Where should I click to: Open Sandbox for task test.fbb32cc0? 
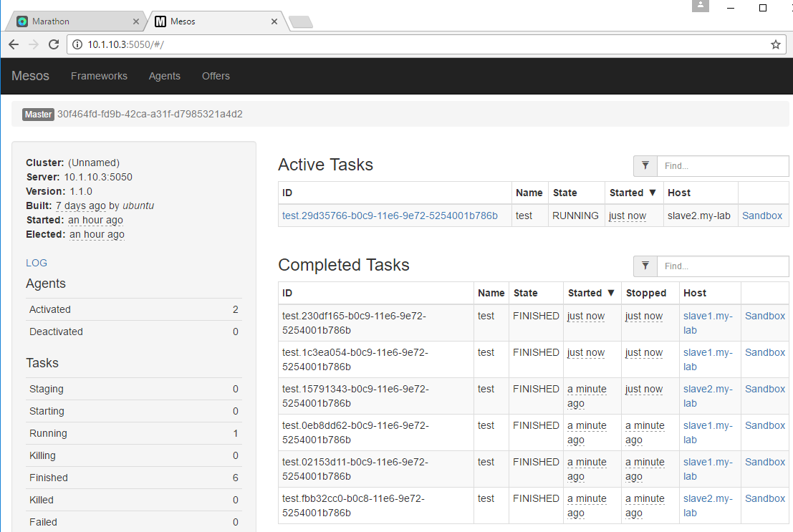click(x=764, y=498)
